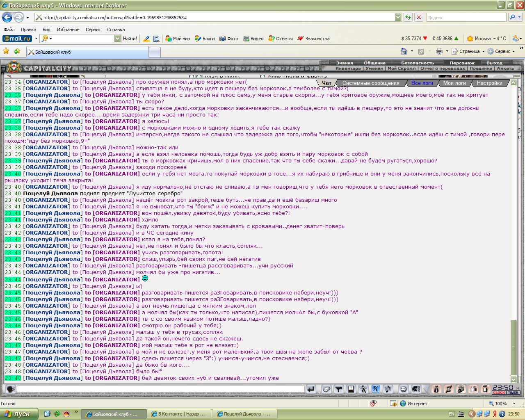Click the Yandex Я tray icon

pos(495,414)
